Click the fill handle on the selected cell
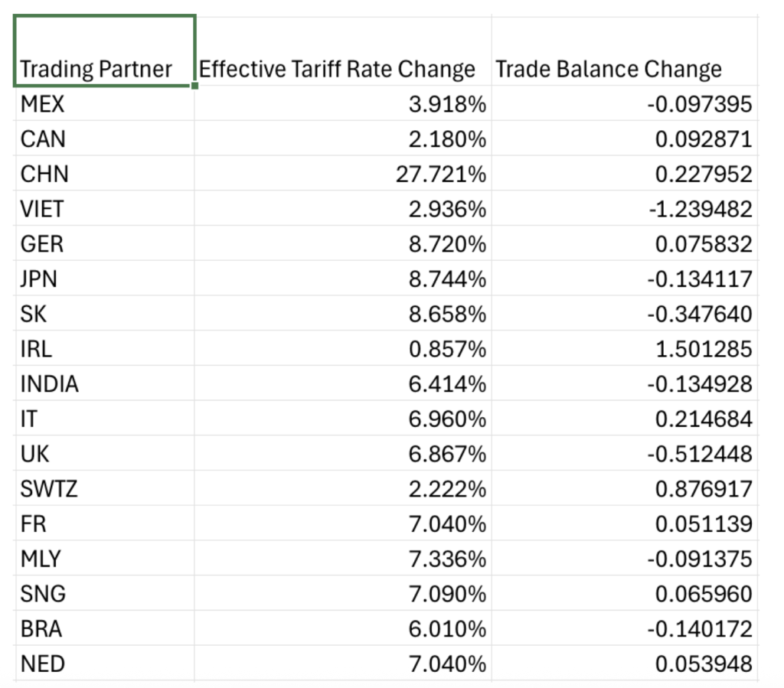 point(195,86)
